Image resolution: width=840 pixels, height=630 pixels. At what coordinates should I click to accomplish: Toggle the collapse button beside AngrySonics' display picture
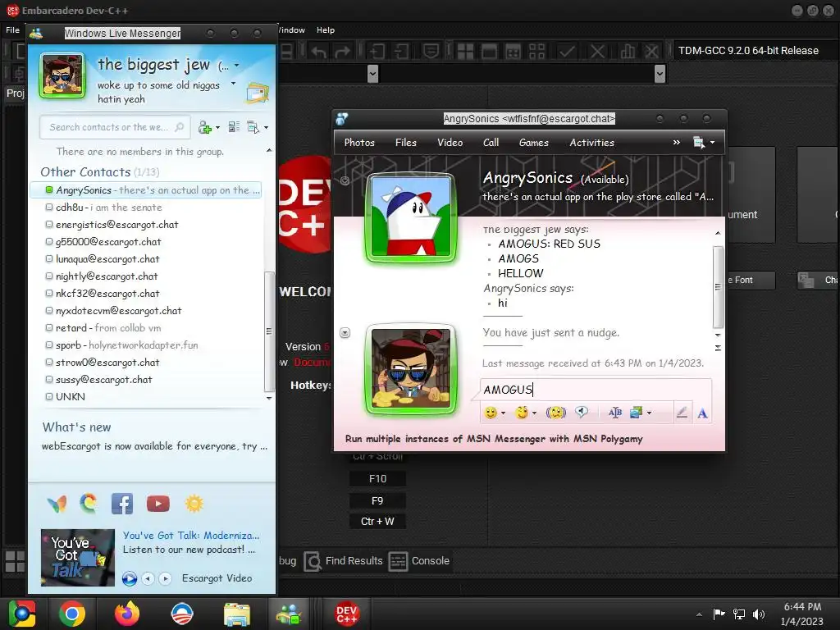[x=345, y=180]
